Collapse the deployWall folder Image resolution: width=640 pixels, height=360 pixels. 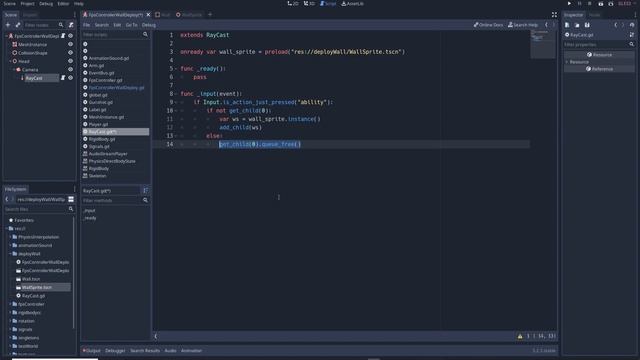pyautogui.click(x=10, y=253)
